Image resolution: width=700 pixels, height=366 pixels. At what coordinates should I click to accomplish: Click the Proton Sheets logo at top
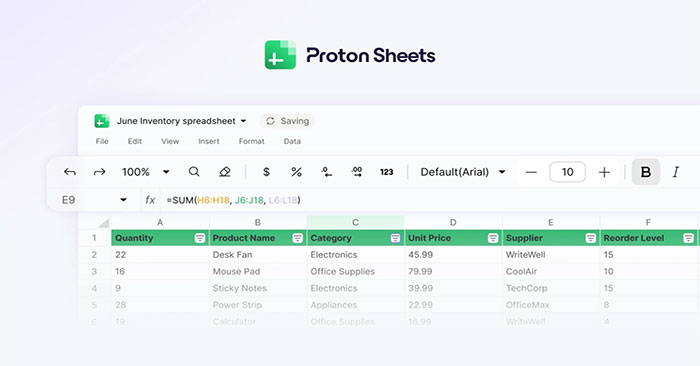click(350, 55)
